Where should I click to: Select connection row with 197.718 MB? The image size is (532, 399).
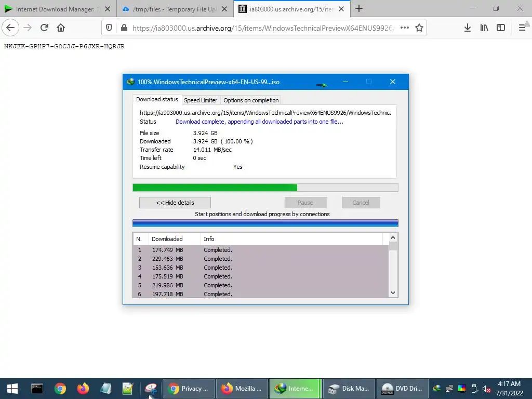pyautogui.click(x=261, y=294)
